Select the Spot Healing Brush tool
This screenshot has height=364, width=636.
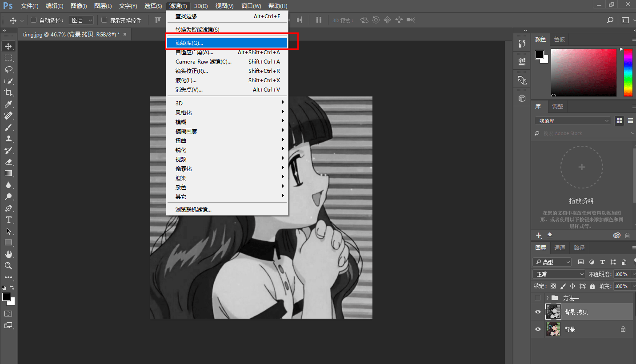coord(8,116)
